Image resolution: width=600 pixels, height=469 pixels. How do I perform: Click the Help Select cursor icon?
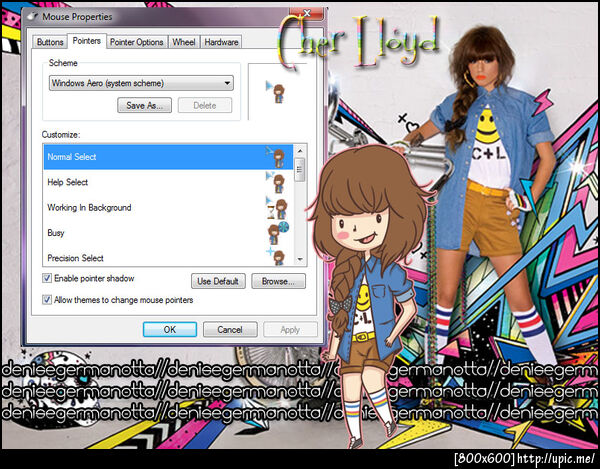pos(276,182)
